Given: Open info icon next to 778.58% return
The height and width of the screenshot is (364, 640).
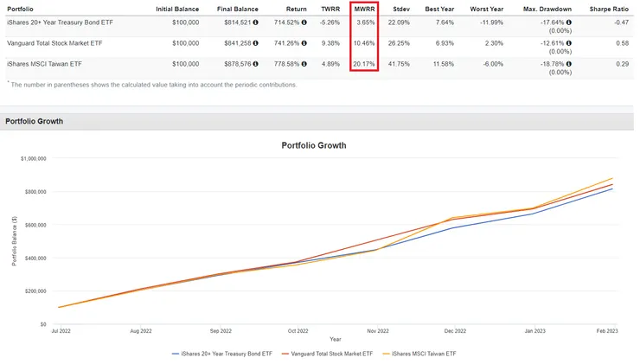Looking at the screenshot, I should point(304,64).
